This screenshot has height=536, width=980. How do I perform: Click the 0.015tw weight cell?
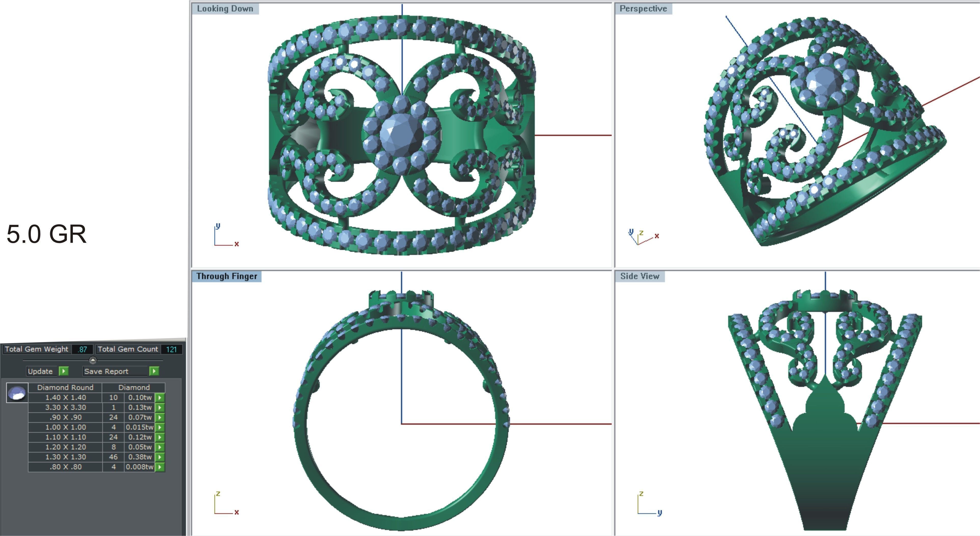(140, 427)
